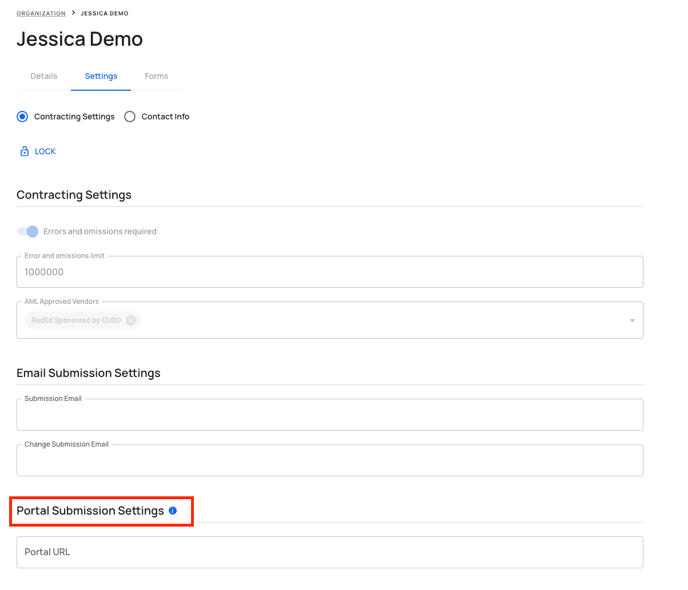Click the Error and omissions limit field

click(330, 272)
